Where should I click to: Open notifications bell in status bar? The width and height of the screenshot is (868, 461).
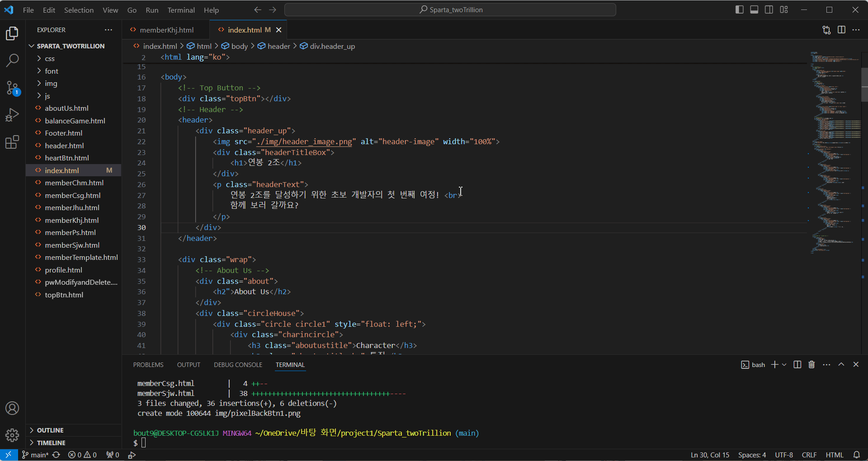coord(857,455)
